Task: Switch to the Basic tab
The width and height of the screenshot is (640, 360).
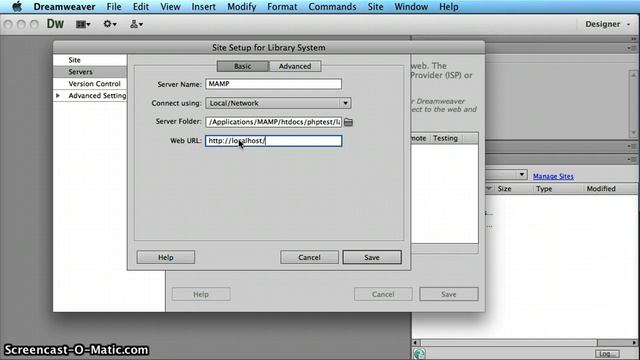Action: (x=243, y=66)
